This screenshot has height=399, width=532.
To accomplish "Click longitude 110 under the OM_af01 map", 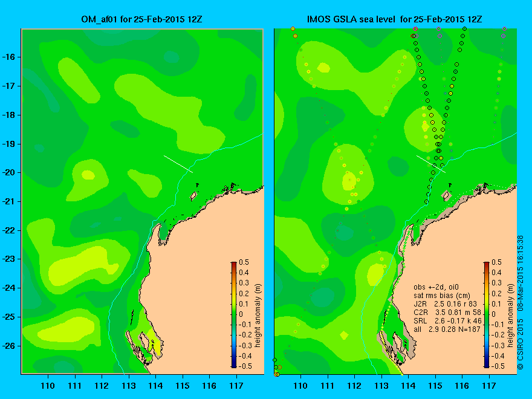I will [48, 386].
